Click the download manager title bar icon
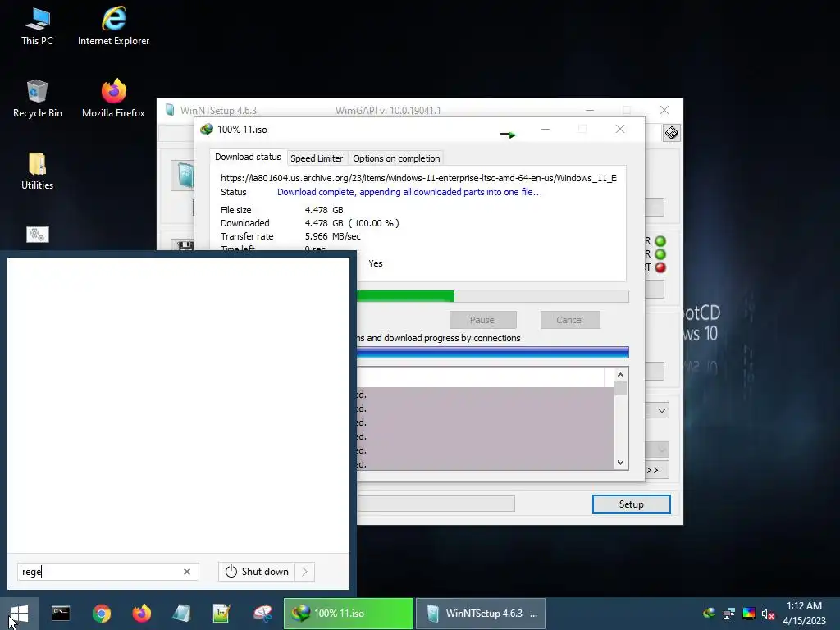Viewport: 840px width, 630px height. pyautogui.click(x=207, y=129)
